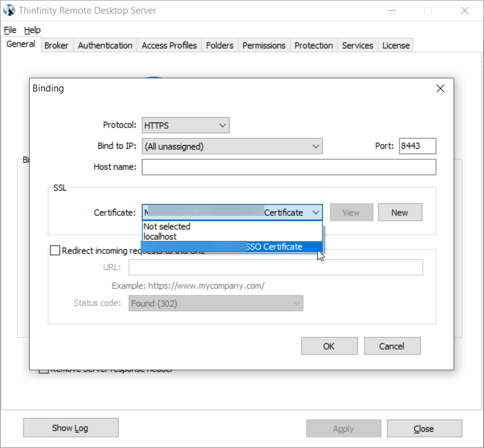Open the Access Profiles tab
484x448 pixels.
[x=169, y=45]
